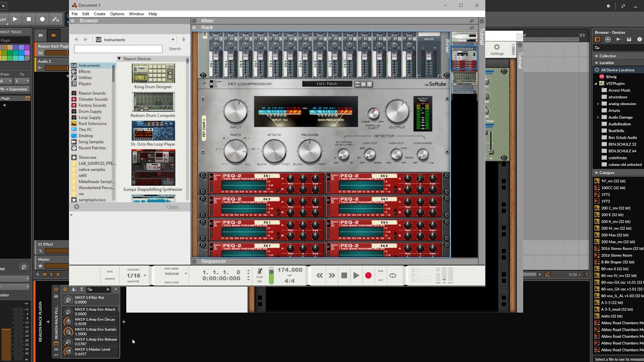Screen dimensions: 644x362
Task: Open the Create menu
Action: 100,14
